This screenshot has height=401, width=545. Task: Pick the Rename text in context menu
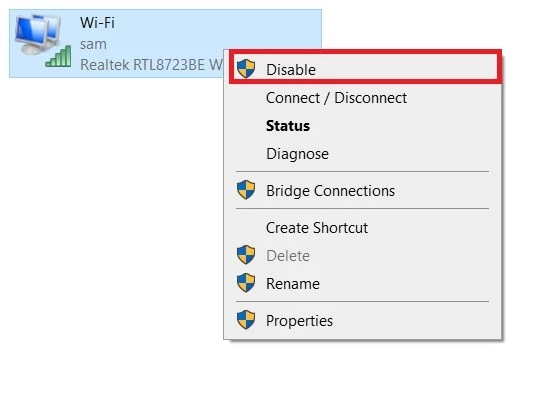tap(293, 284)
